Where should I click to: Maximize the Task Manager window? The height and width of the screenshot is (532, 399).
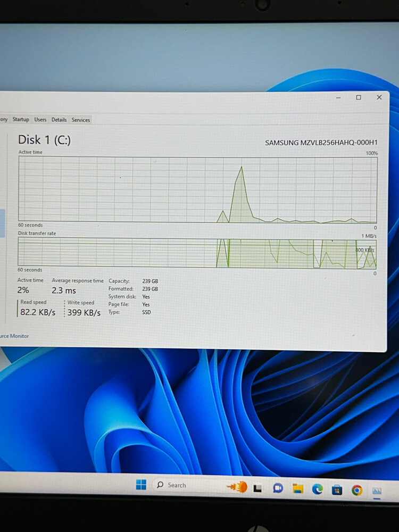[358, 97]
